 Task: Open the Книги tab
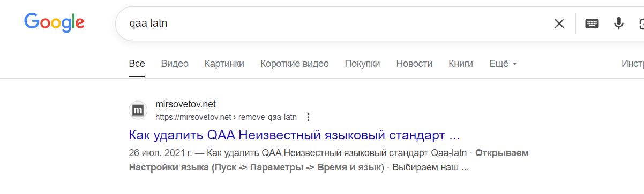pyautogui.click(x=461, y=64)
